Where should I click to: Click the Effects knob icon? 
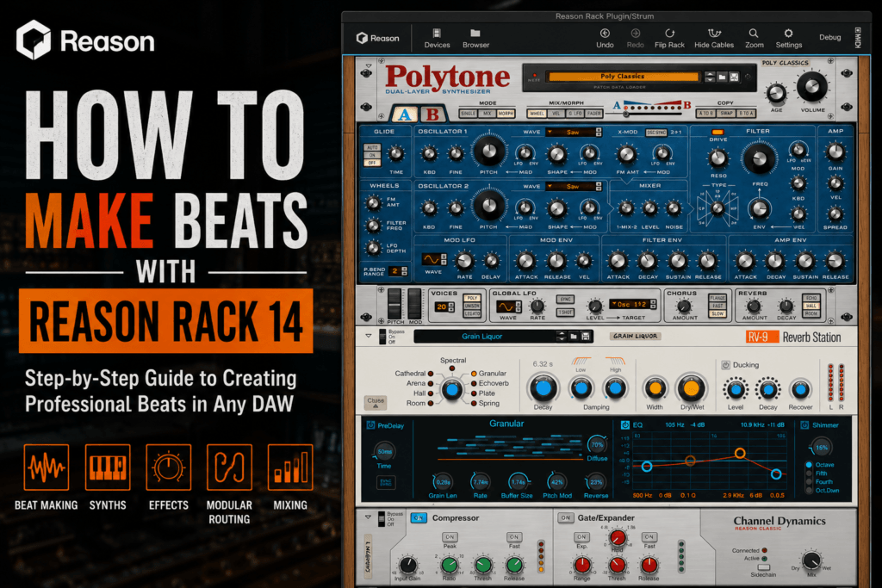(x=168, y=467)
